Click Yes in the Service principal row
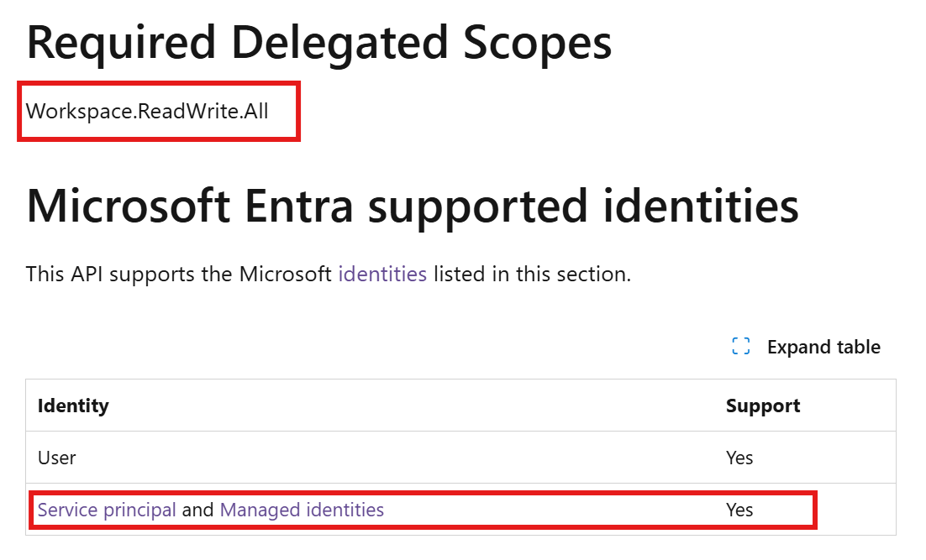The height and width of the screenshot is (560, 926). click(x=739, y=510)
